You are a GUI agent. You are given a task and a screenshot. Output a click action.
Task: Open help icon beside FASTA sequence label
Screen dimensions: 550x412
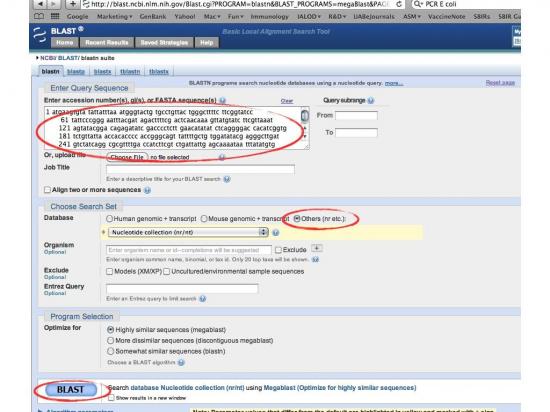(x=222, y=101)
